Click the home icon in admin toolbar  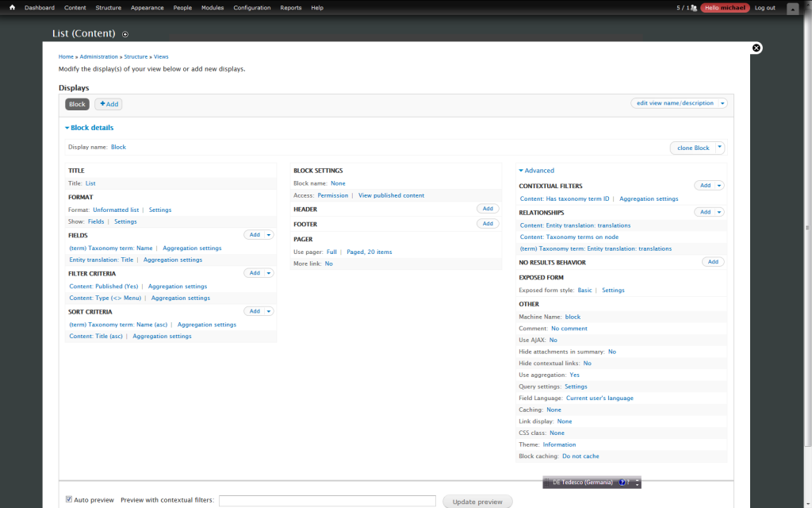12,8
